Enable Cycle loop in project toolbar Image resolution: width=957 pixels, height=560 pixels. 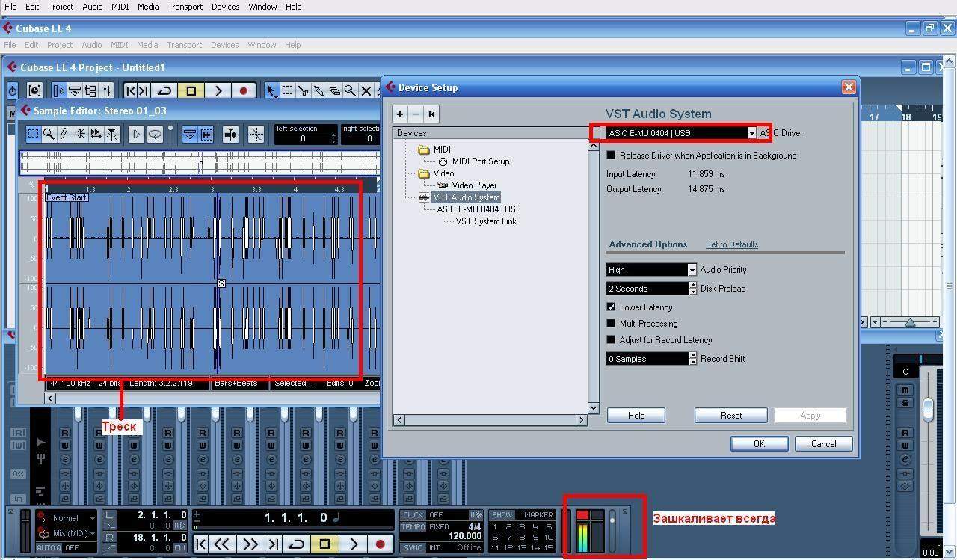[x=164, y=90]
